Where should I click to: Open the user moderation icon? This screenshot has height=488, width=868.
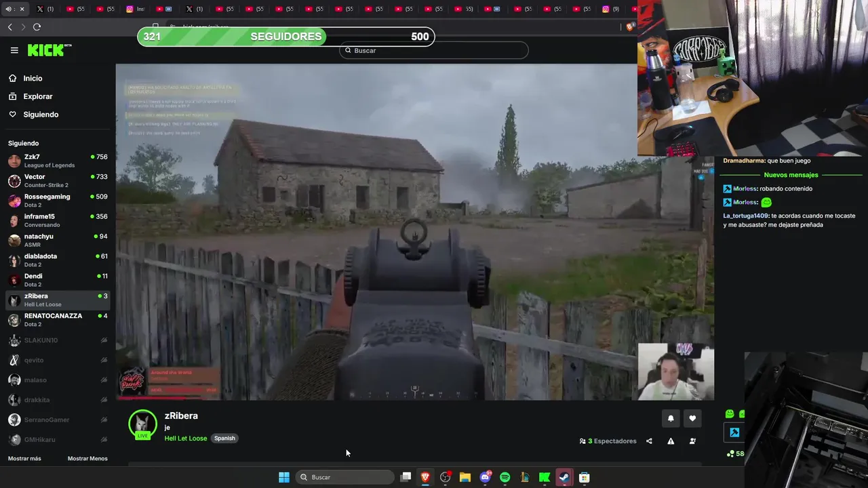click(x=692, y=441)
